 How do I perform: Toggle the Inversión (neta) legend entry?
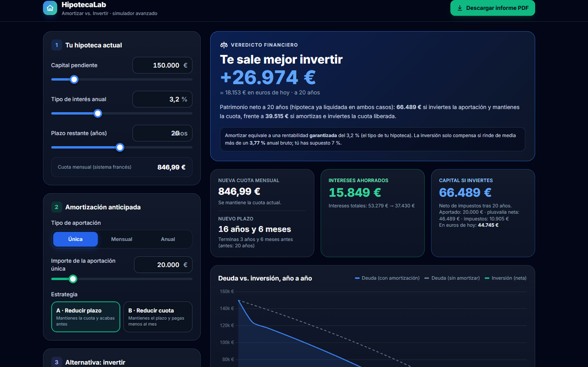(506, 278)
